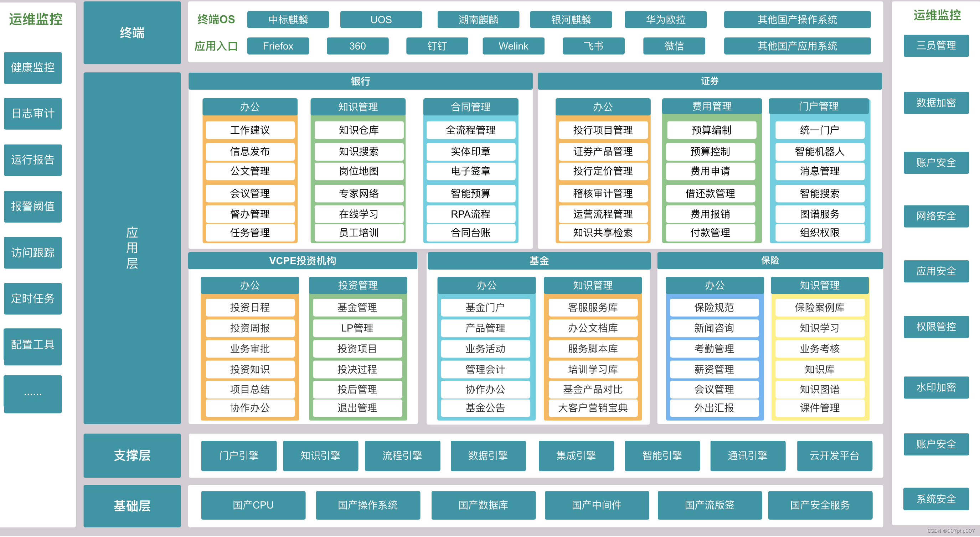Click the 中标麒麟 terminal OS box
980x537 pixels.
click(x=288, y=20)
